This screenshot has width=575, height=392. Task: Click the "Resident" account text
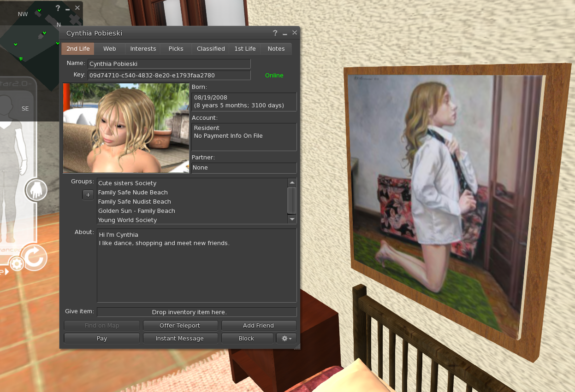(x=207, y=128)
